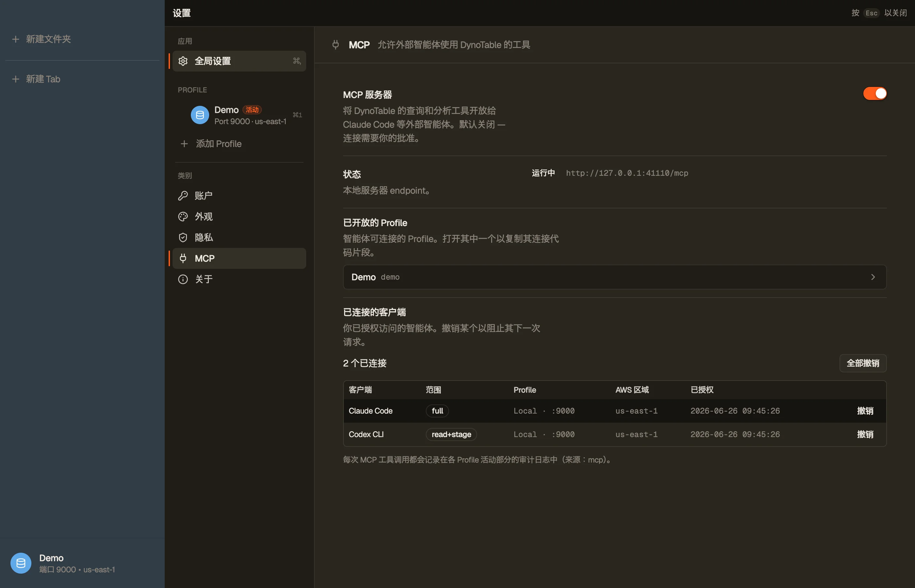Click 2 个已连接 count label
Screen dimensions: 915x588
click(x=365, y=363)
